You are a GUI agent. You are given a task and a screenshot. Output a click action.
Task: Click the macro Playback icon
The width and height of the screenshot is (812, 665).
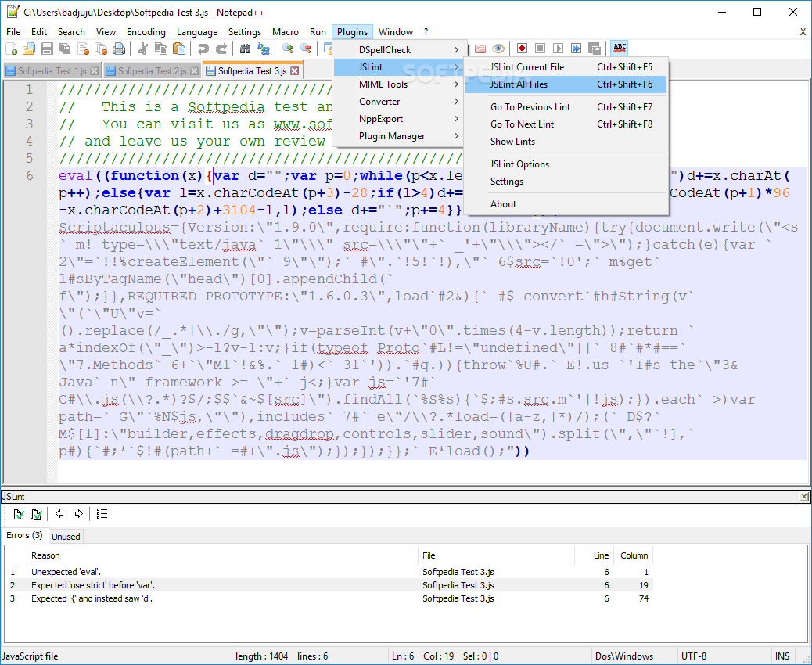point(558,49)
